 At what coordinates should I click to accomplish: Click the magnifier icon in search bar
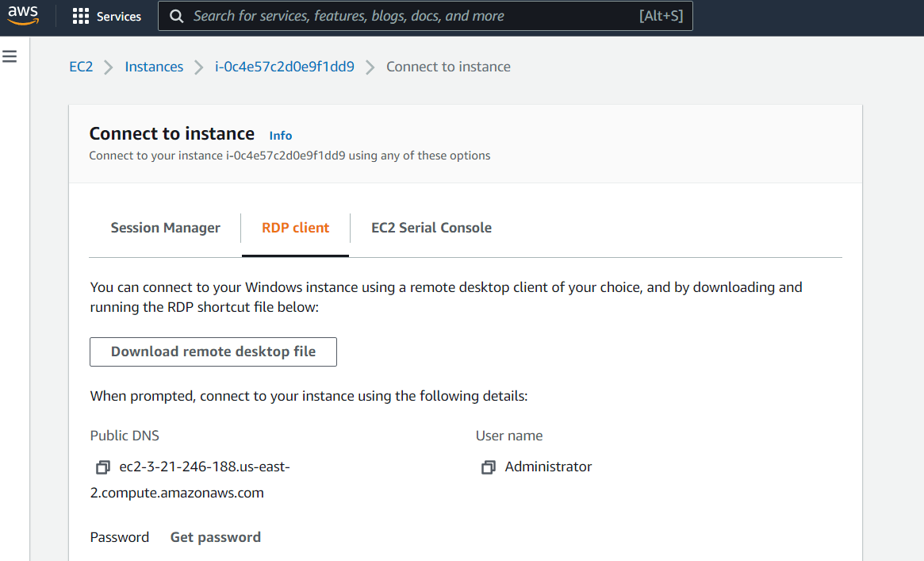point(177,16)
